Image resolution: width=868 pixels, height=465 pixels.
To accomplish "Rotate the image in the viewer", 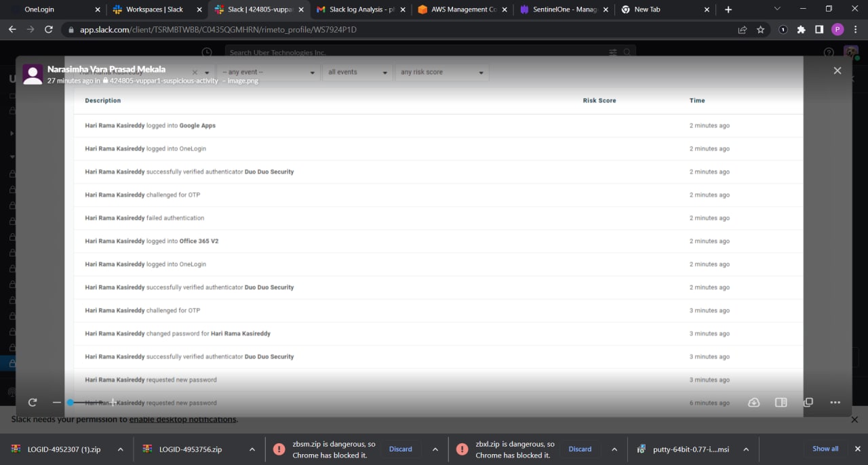I will click(x=32, y=402).
